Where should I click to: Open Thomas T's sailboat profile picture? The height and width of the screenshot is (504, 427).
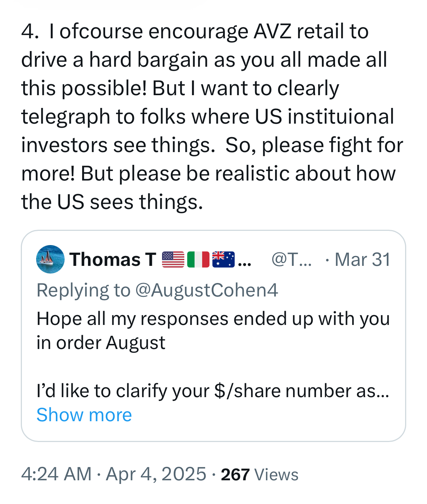(x=50, y=259)
